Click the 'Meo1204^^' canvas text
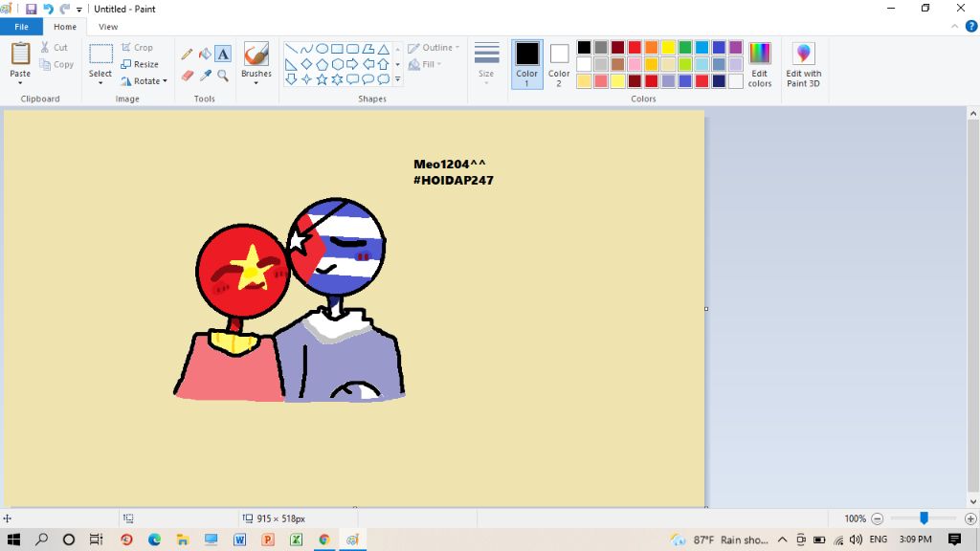The width and height of the screenshot is (980, 551). (x=450, y=165)
